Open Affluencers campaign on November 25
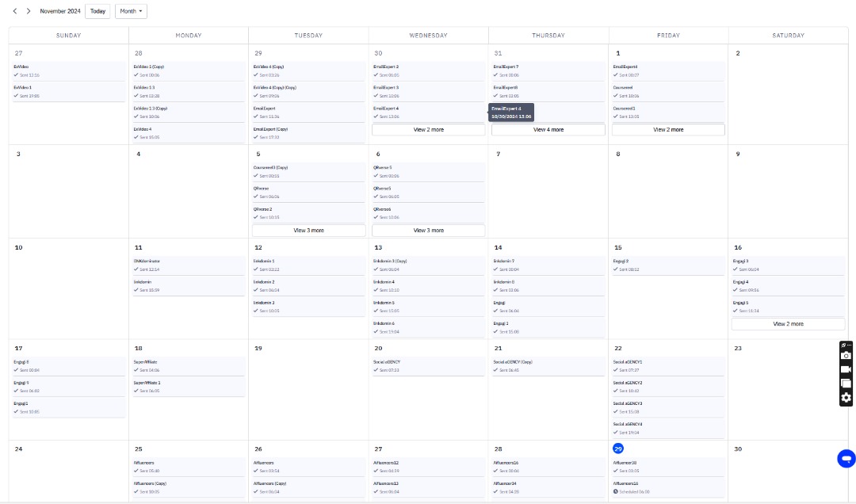This screenshot has height=504, width=856. coord(189,467)
